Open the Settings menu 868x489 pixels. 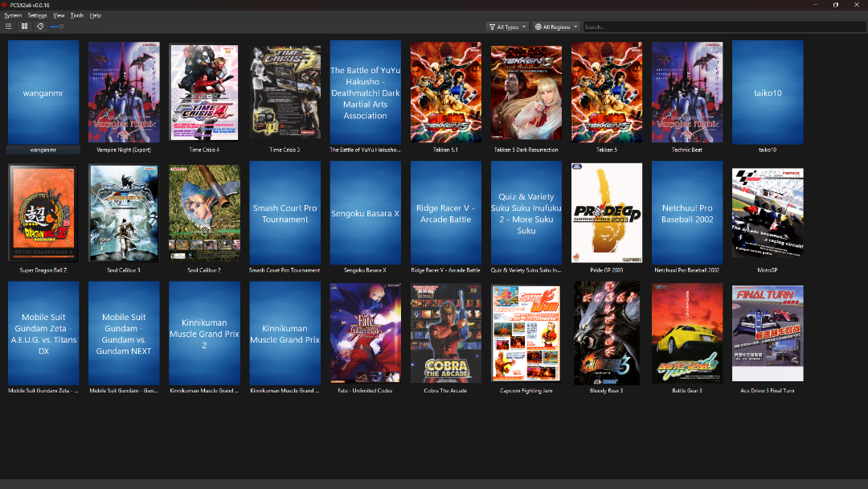pyautogui.click(x=37, y=15)
